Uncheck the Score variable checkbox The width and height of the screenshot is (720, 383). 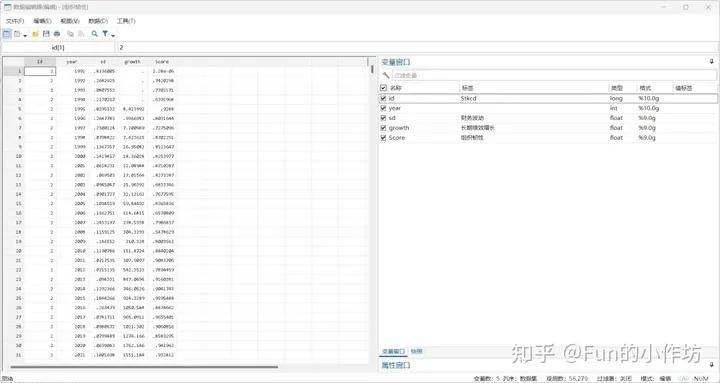[383, 138]
